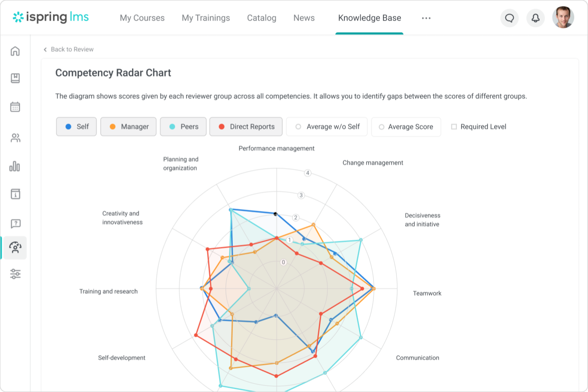Click the Back to Review link
The height and width of the screenshot is (392, 588).
[x=68, y=49]
